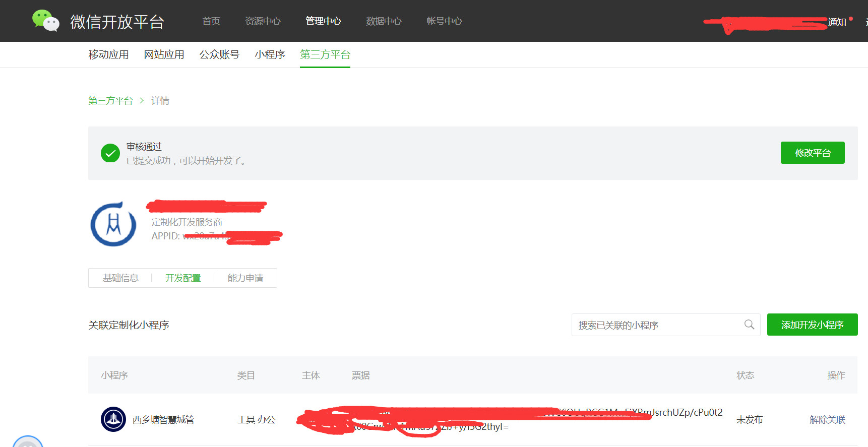Click 解除关联 for 西乡塘智慧城管
Viewport: 868px width, 447px height.
(827, 419)
